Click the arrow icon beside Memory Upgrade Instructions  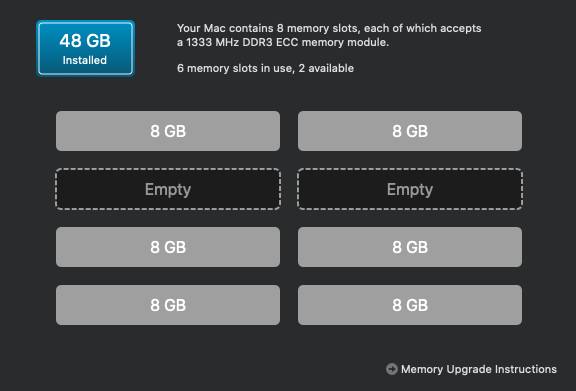[x=392, y=369]
